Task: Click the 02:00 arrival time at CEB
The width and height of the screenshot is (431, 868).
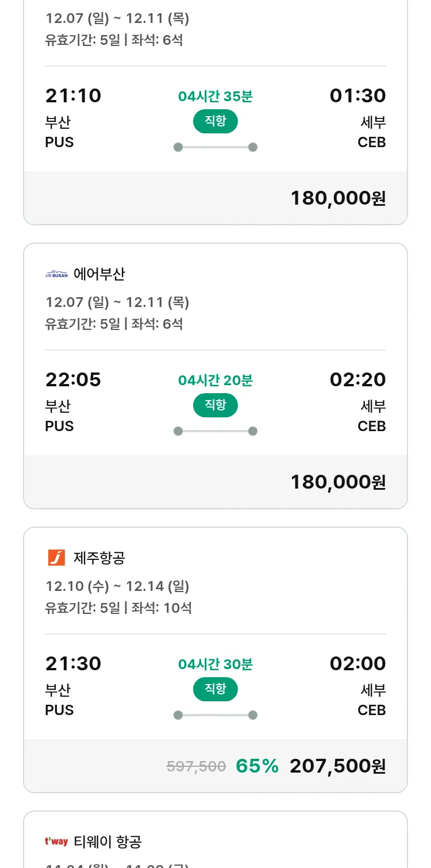Action: click(357, 664)
